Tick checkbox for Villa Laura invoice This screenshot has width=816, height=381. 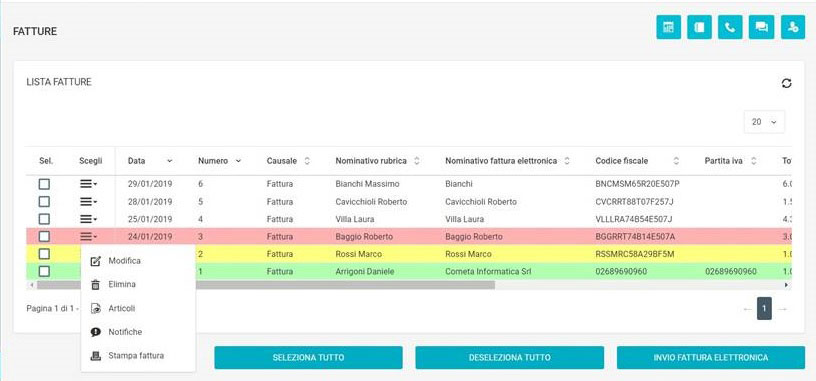(45, 219)
